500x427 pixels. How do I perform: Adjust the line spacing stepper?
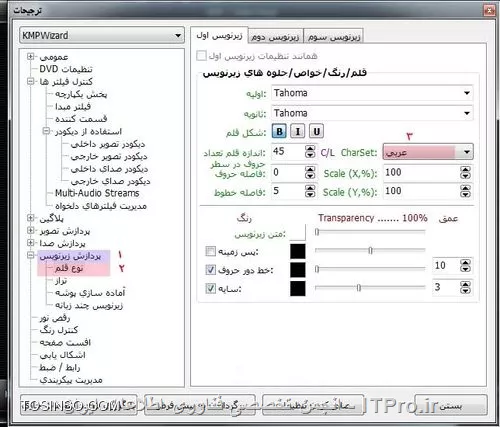click(x=310, y=191)
